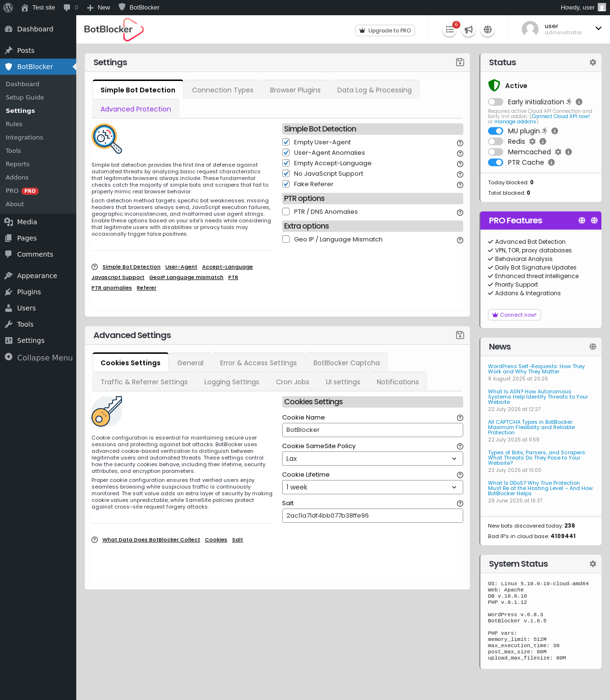Viewport: 610px width, 700px height.
Task: Open GeoIP Language mismatch help link
Action: (x=186, y=277)
